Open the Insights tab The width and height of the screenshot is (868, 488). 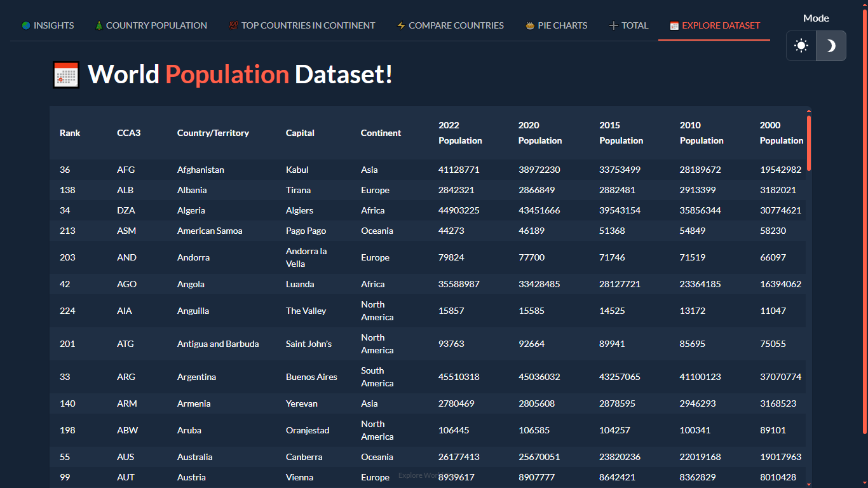pos(48,25)
